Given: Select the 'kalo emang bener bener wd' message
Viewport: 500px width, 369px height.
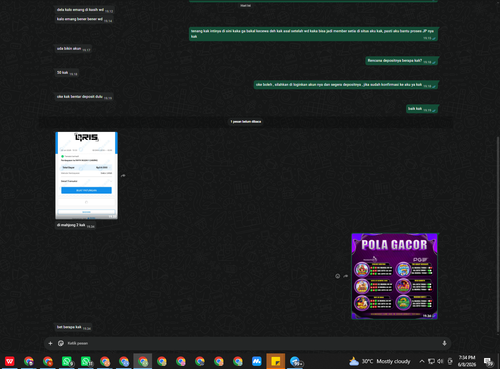Looking at the screenshot, I should 84,19.
